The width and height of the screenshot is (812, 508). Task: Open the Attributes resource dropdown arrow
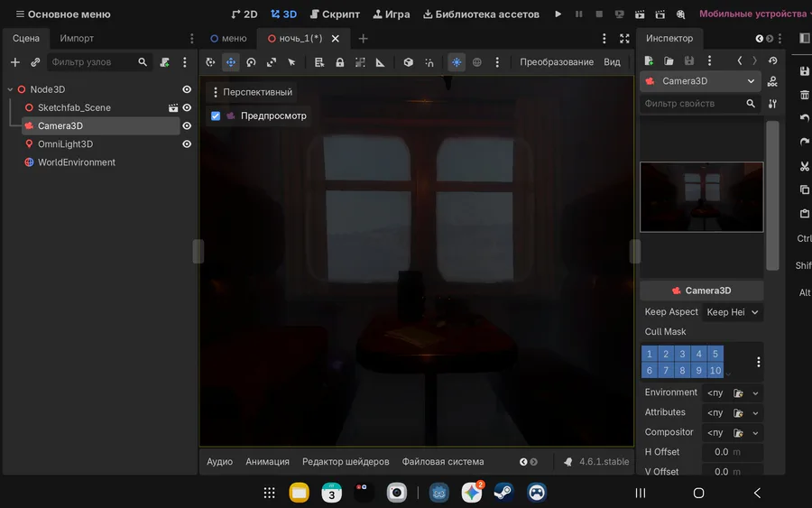pyautogui.click(x=755, y=413)
